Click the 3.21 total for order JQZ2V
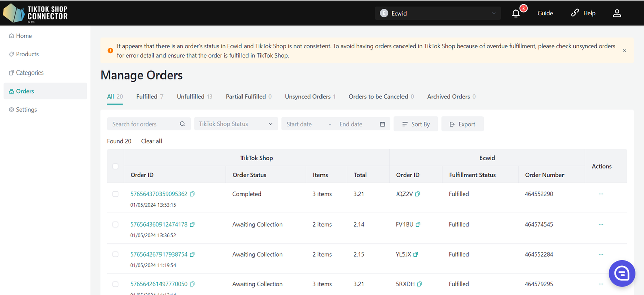Image resolution: width=644 pixels, height=295 pixels. coord(359,194)
